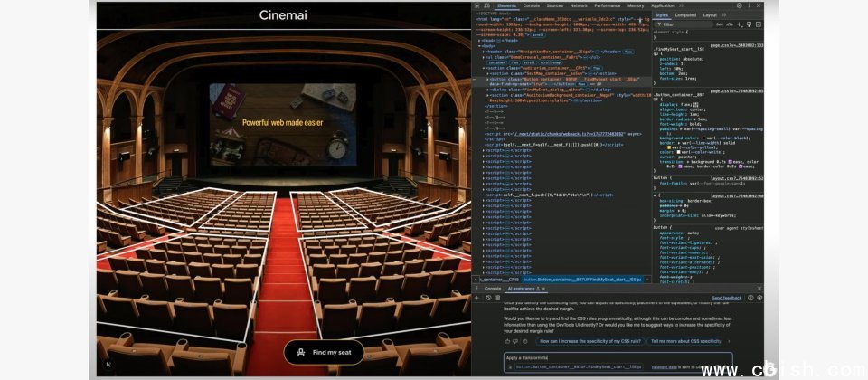Open the Application tab
The width and height of the screenshot is (868, 380).
click(x=663, y=5)
